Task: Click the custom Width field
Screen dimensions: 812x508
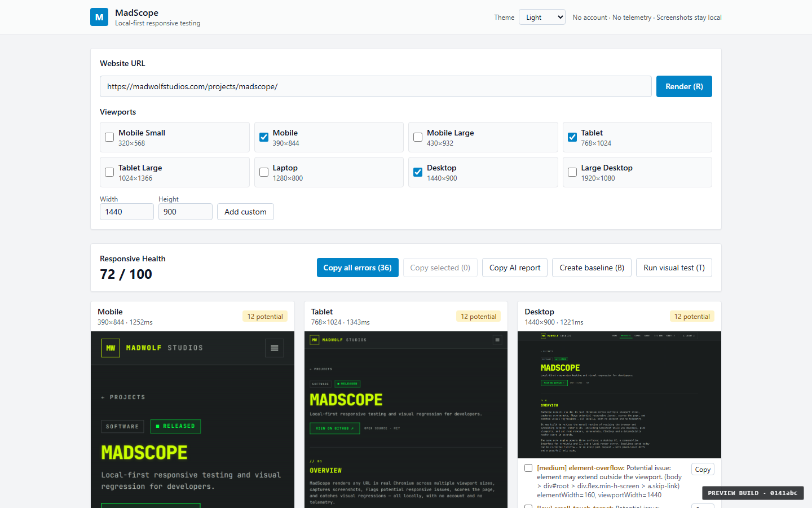Action: coord(127,212)
